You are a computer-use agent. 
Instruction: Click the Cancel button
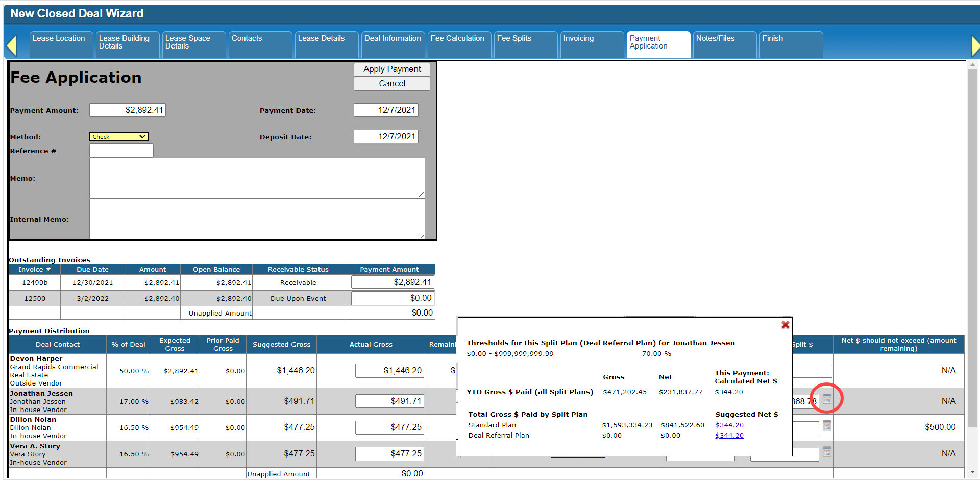[391, 84]
